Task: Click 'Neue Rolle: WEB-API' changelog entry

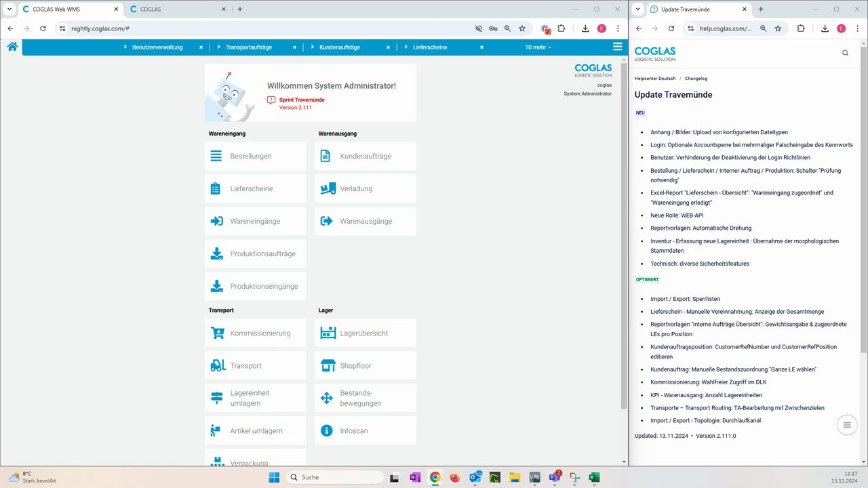Action: pyautogui.click(x=677, y=215)
